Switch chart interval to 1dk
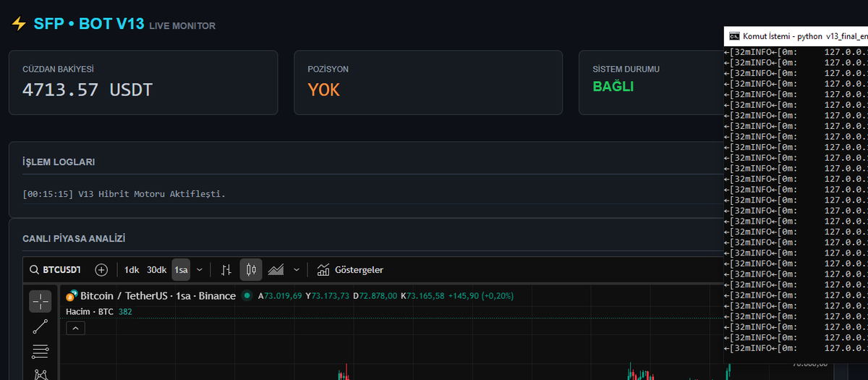Viewport: 868px width, 380px height. pyautogui.click(x=132, y=270)
